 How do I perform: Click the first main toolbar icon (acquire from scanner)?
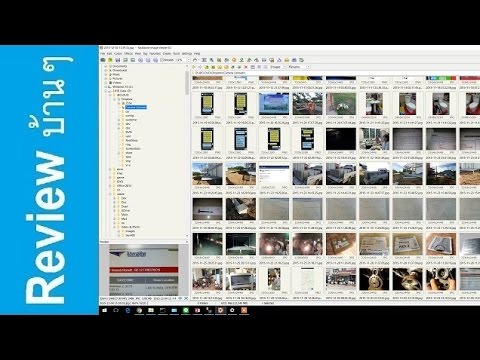(x=103, y=60)
